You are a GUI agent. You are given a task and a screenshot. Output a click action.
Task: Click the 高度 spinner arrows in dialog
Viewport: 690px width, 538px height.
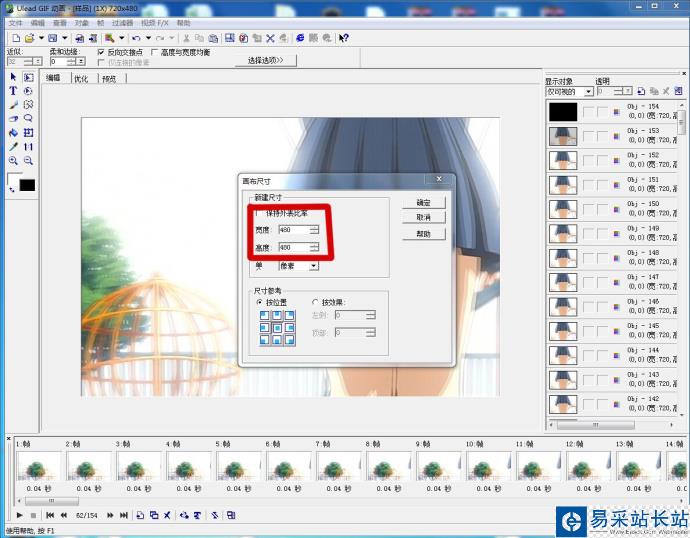point(314,248)
